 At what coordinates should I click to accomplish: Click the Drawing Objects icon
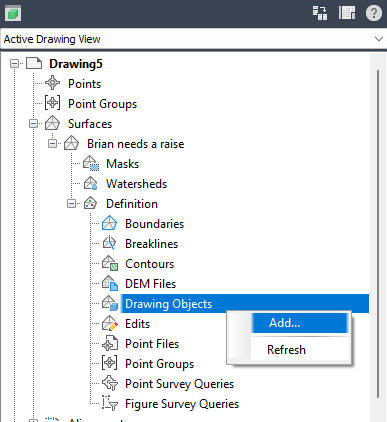(110, 303)
